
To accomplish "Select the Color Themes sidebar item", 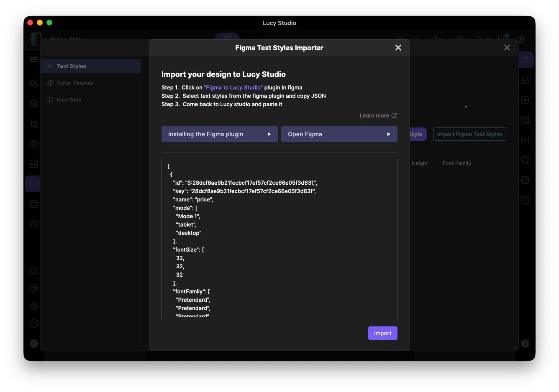I will point(91,83).
